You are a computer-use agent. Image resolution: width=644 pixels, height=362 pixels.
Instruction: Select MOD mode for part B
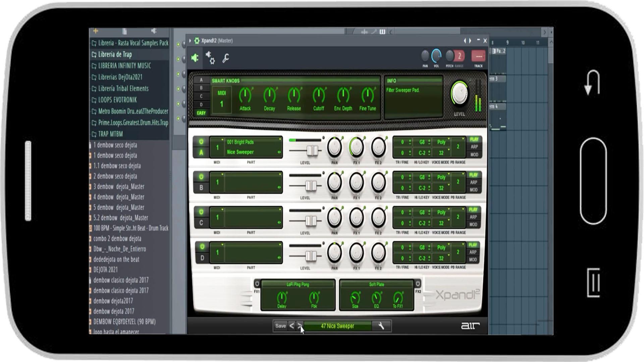[474, 190]
